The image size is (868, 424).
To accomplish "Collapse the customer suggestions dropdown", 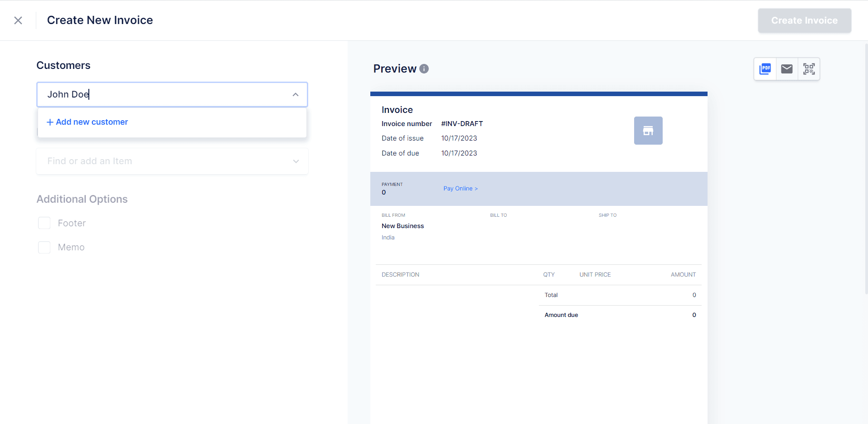I will 295,94.
